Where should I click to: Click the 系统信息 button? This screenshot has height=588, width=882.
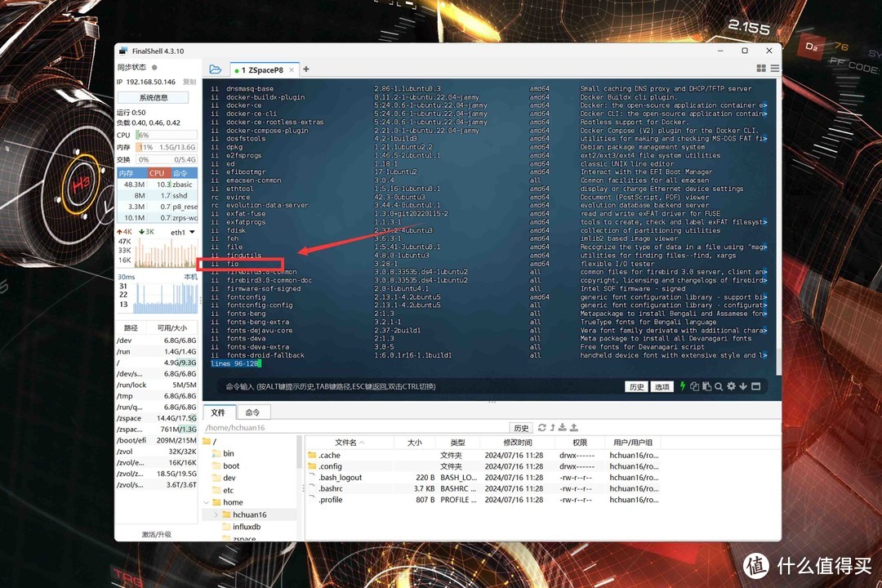coord(154,97)
